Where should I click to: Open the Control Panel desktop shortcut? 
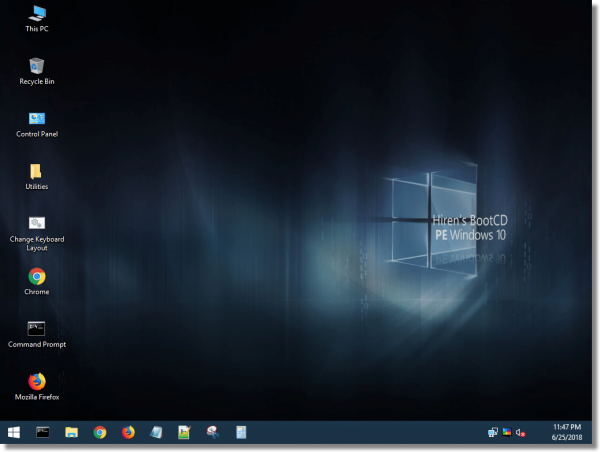37,124
